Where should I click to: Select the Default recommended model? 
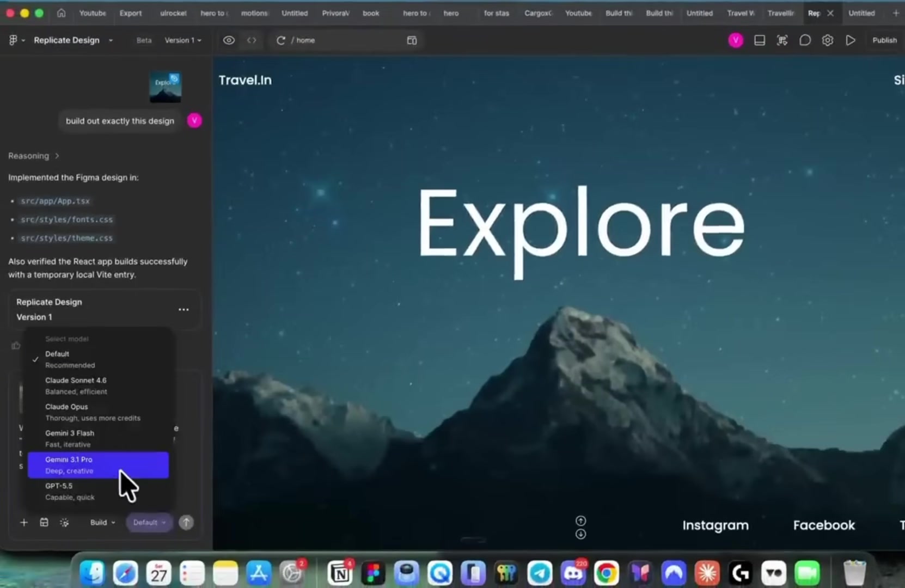pyautogui.click(x=98, y=359)
